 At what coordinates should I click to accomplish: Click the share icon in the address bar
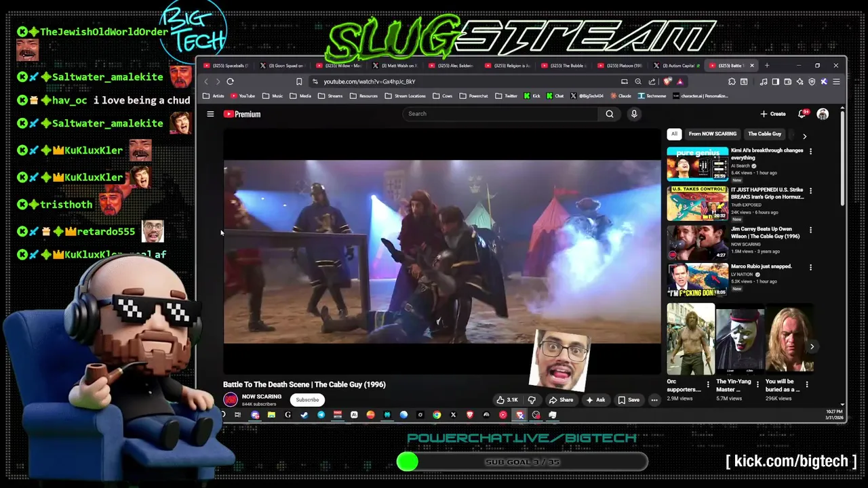[652, 81]
